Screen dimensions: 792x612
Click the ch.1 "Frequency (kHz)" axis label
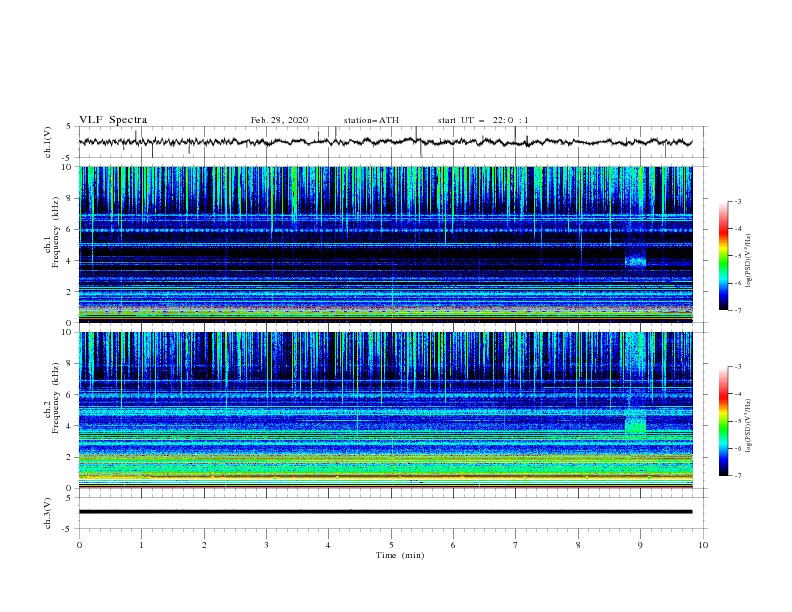[55, 230]
